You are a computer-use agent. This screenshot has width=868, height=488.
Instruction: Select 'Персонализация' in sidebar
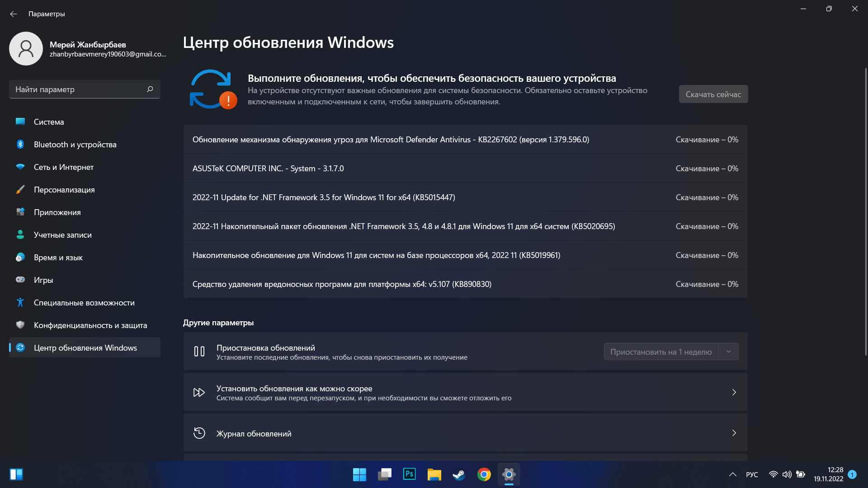pos(64,190)
